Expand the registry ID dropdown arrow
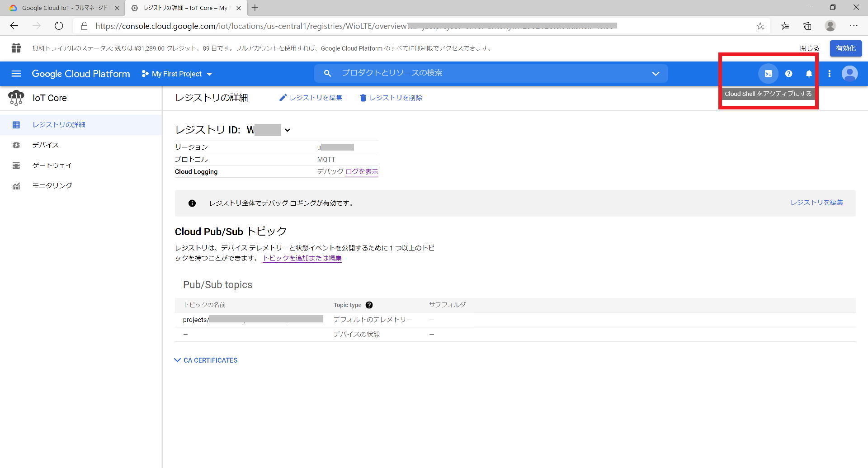This screenshot has height=468, width=868. [287, 130]
